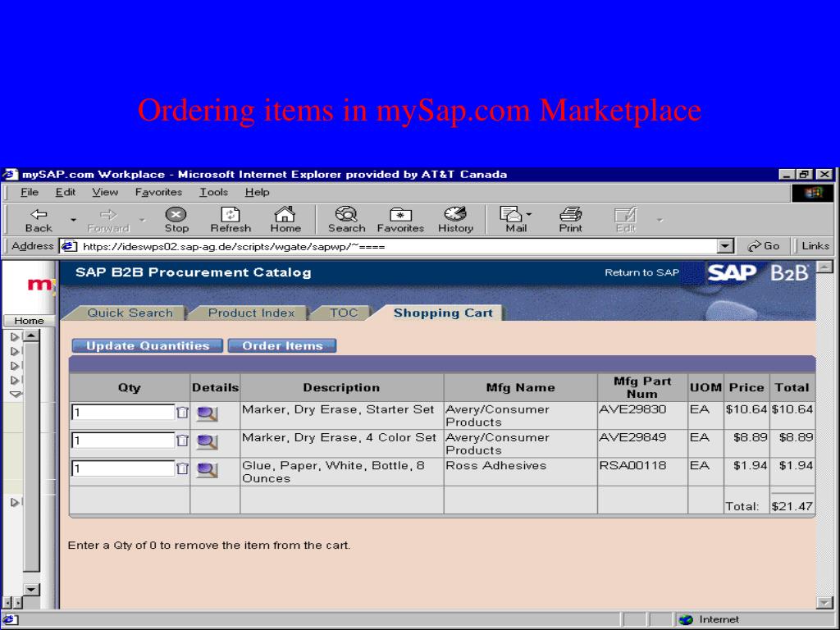Switch to the TOC tab
This screenshot has width=840, height=630.
(x=344, y=313)
